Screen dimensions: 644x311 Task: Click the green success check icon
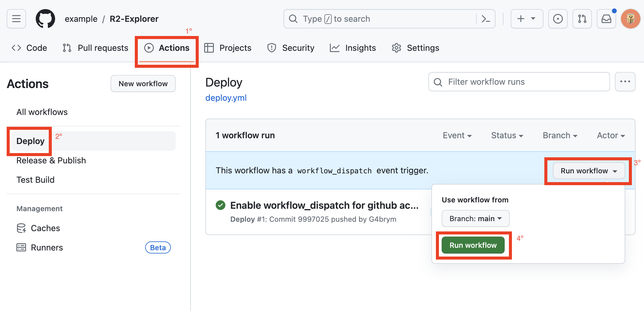pyautogui.click(x=221, y=205)
